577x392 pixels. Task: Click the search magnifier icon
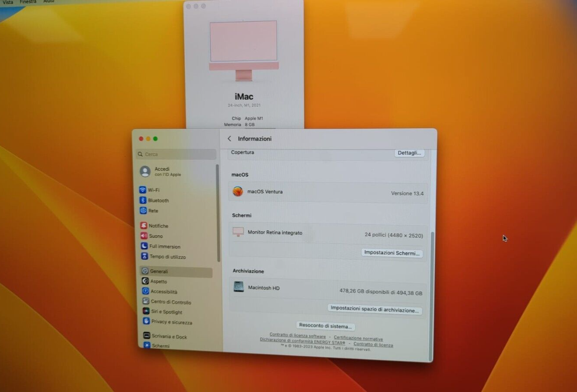[x=140, y=154]
